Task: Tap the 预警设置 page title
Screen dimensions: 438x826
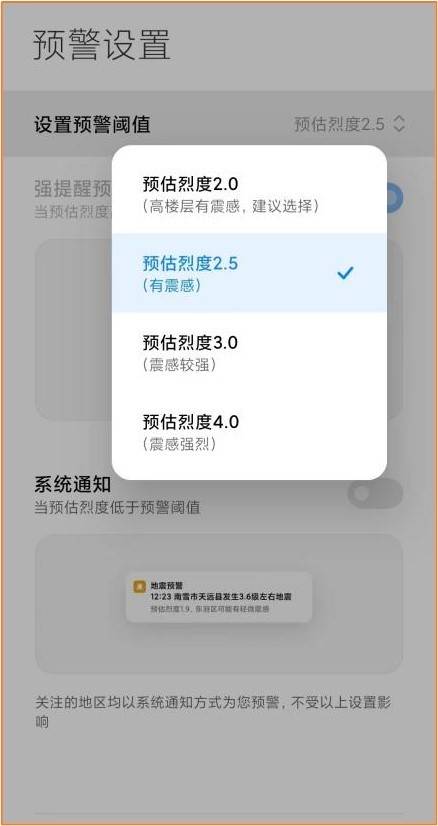Action: pyautogui.click(x=102, y=45)
